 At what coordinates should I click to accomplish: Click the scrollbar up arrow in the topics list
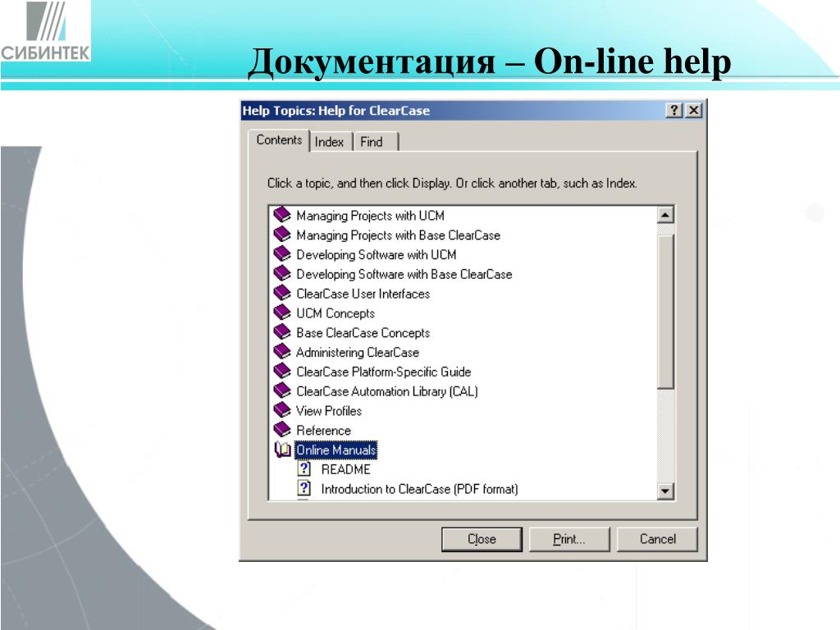pos(664,216)
